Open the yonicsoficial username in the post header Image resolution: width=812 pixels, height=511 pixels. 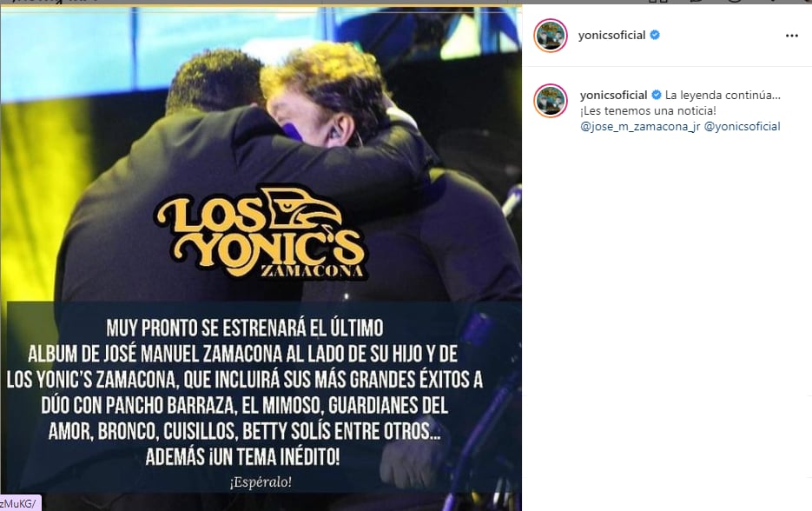click(x=611, y=36)
